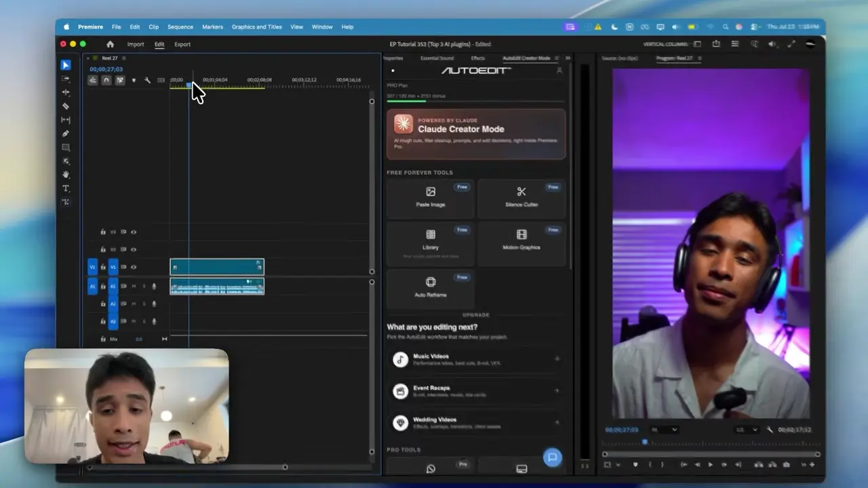Toggle visibility eye for track V3
The width and height of the screenshot is (868, 488).
pos(134,232)
